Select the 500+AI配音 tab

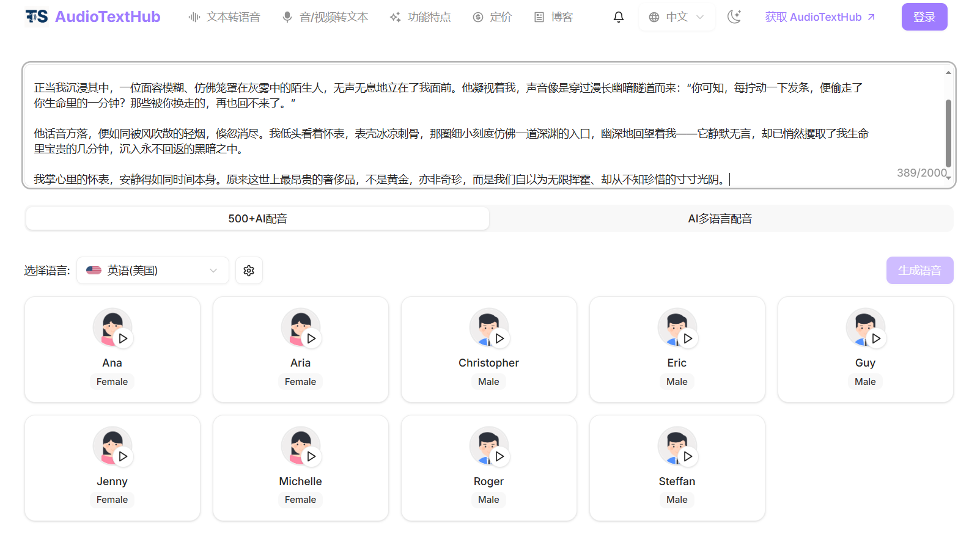click(x=257, y=219)
